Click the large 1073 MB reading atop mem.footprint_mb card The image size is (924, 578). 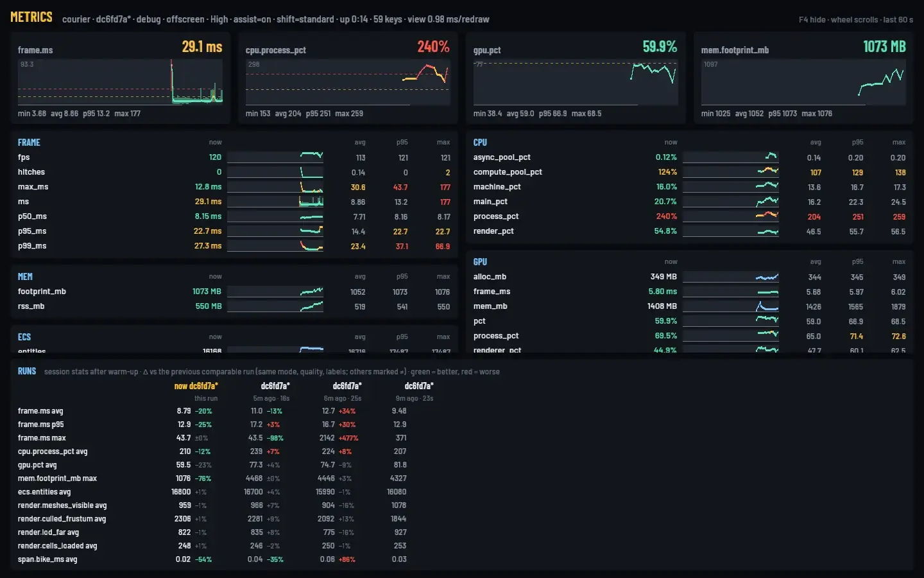[x=884, y=46]
